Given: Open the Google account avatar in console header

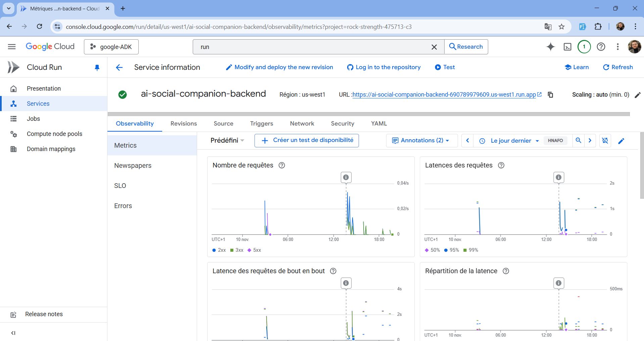Looking at the screenshot, I should pyautogui.click(x=634, y=47).
